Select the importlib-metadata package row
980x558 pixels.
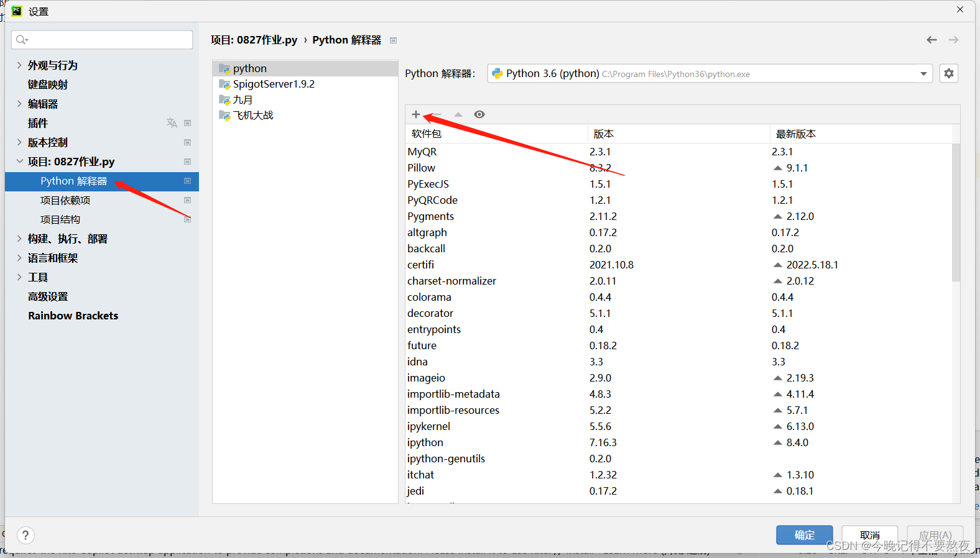678,394
